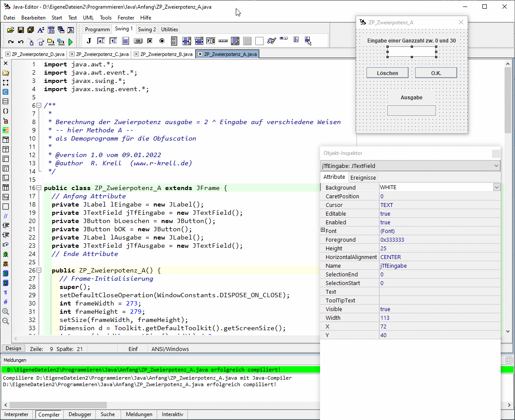Select the JRadioButton component in palette
The width and height of the screenshot is (515, 420).
pyautogui.click(x=162, y=41)
